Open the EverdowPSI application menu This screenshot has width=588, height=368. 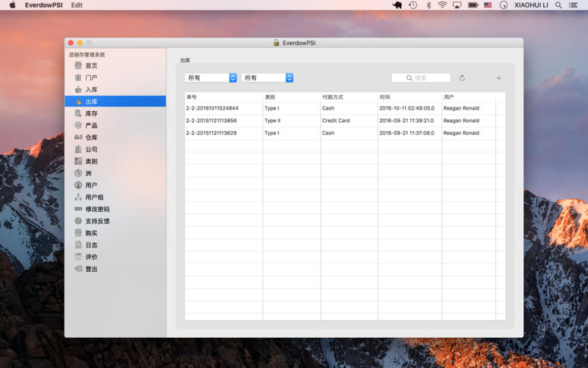(x=43, y=5)
